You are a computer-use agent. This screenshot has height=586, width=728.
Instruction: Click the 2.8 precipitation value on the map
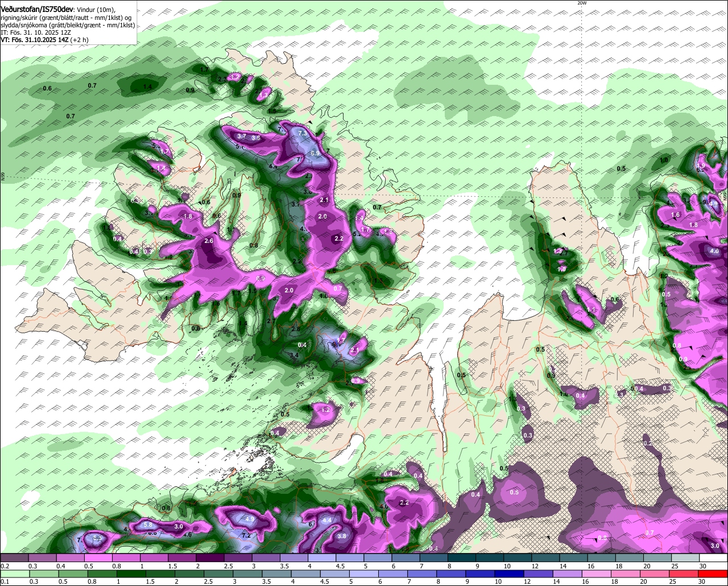[x=295, y=329]
